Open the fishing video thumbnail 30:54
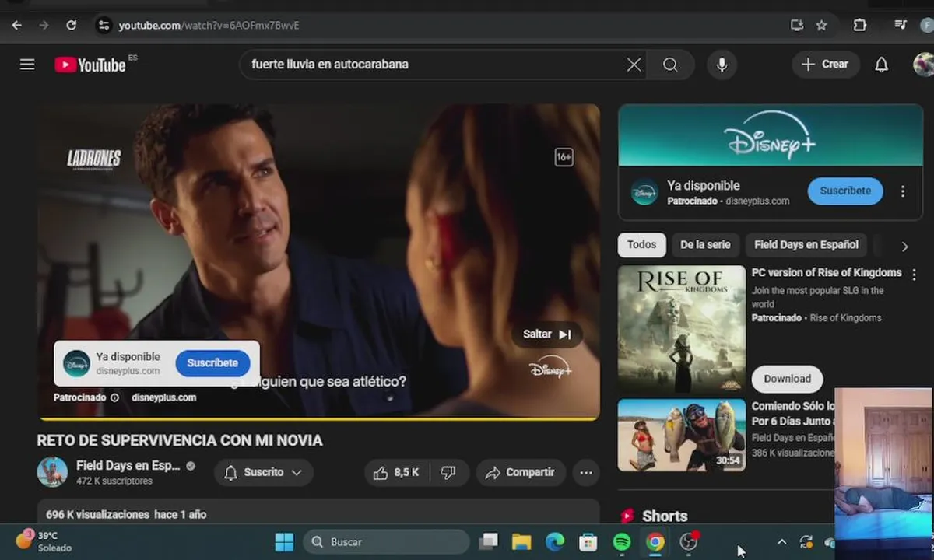Viewport: 934px width, 560px height. click(681, 435)
